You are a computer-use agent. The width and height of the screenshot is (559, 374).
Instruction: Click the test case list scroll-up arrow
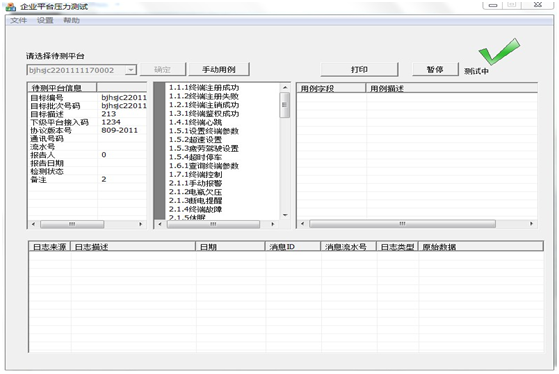(x=285, y=87)
